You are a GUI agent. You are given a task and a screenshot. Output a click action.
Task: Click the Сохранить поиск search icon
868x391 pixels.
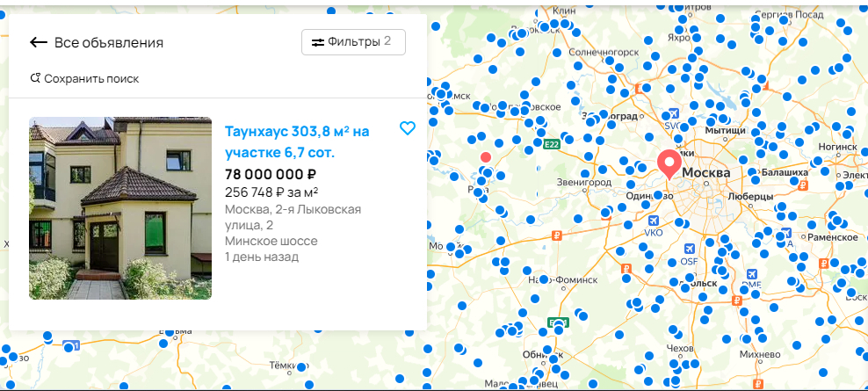pyautogui.click(x=35, y=78)
